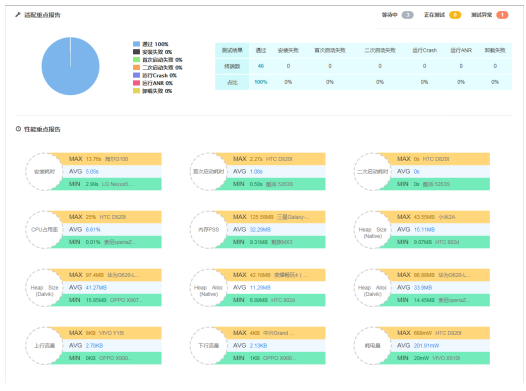Click the wrench icon beside the 适配重点报告 header
Image resolution: width=526 pixels, height=391 pixels.
(x=18, y=15)
